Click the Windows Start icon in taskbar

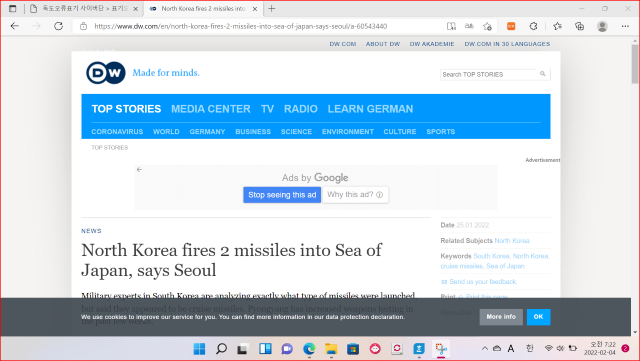point(199,349)
